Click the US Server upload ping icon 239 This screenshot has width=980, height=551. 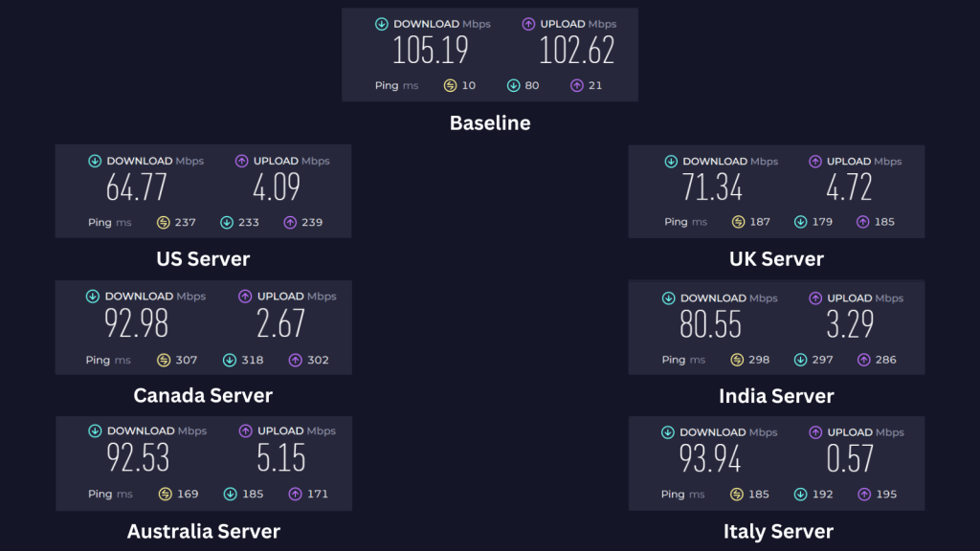pyautogui.click(x=290, y=222)
